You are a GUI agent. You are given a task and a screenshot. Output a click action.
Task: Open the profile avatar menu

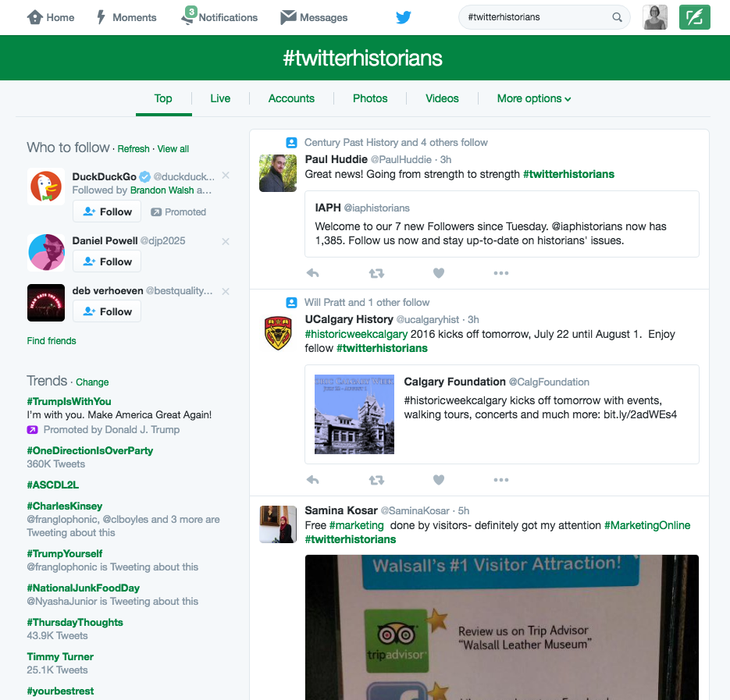tap(655, 17)
